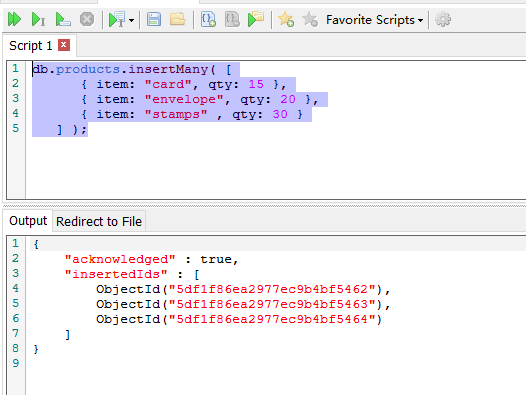Remove from favorites with star-minus icon
This screenshot has height=395, width=526.
[x=310, y=19]
